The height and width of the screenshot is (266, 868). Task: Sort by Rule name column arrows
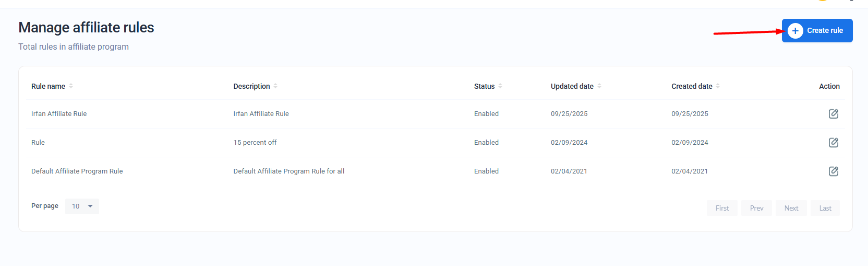pos(71,86)
